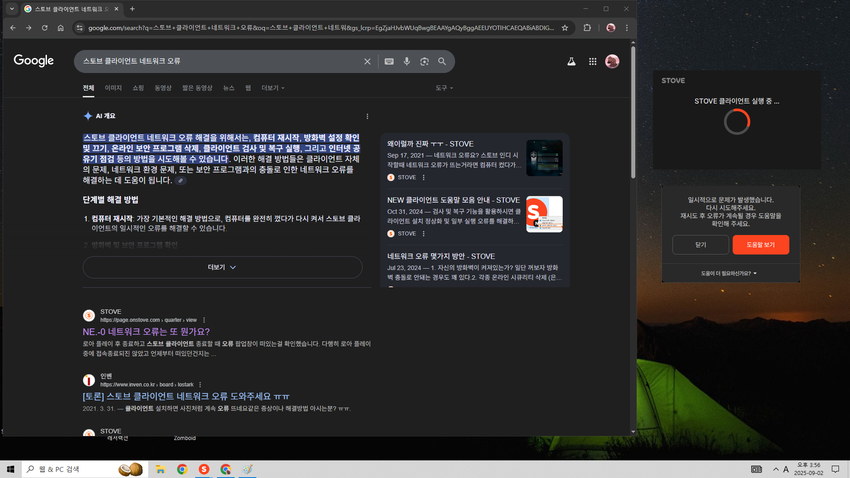Bookmark this page with star icon
Image resolution: width=850 pixels, height=478 pixels.
tap(565, 28)
